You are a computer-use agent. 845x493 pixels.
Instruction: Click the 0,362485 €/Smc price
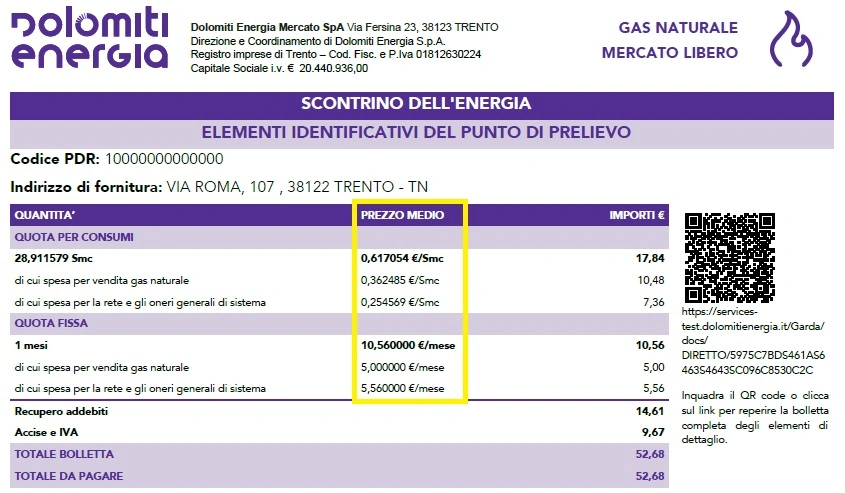click(400, 281)
